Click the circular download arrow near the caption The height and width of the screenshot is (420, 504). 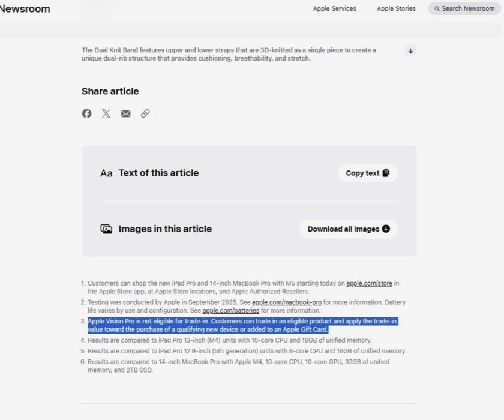(410, 51)
